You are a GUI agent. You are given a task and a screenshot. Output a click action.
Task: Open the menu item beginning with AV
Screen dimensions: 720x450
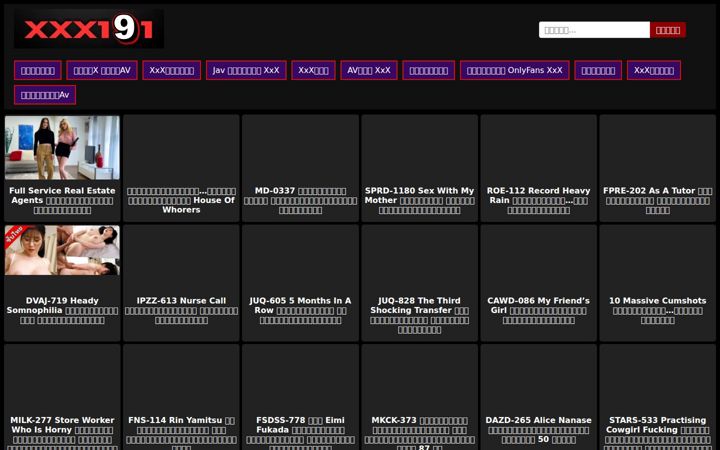[x=369, y=70]
